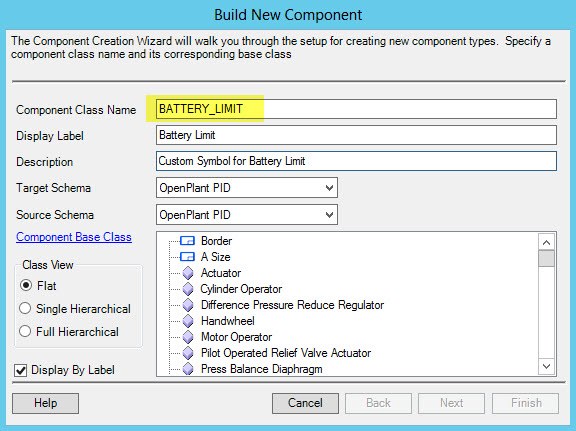The width and height of the screenshot is (576, 431).
Task: Click the A Size class icon
Action: coord(187,257)
